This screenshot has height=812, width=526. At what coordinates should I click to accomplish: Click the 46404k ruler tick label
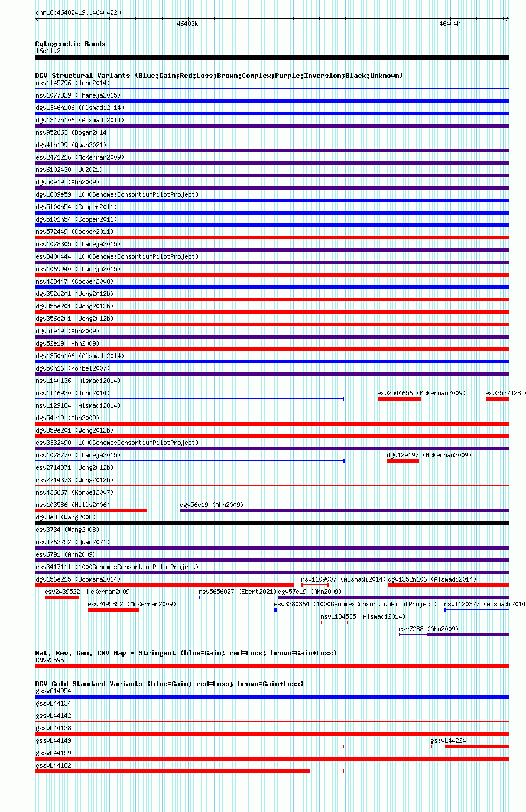click(449, 24)
